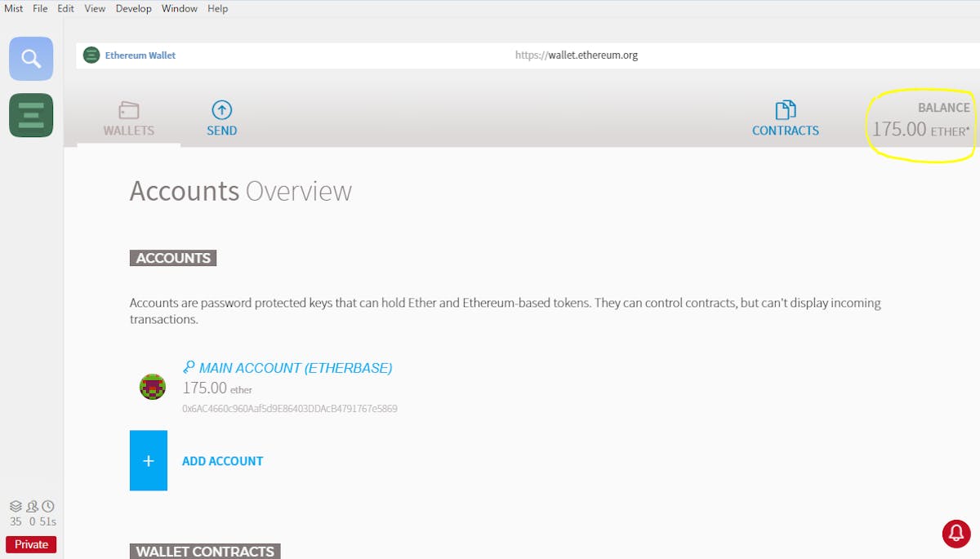The width and height of the screenshot is (980, 559).
Task: Click the magnifier browse icon in sidebar
Action: (x=31, y=59)
